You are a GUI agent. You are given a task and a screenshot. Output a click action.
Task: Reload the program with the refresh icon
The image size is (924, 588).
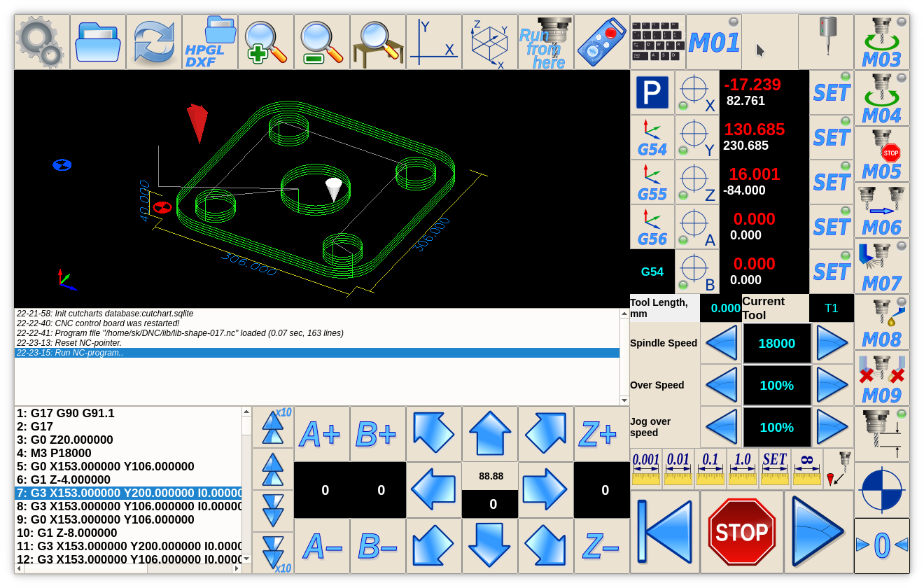[x=154, y=42]
